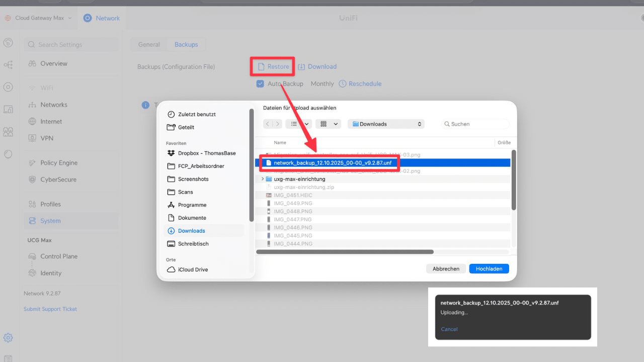Viewport: 644px width, 362px height.
Task: Click the Networks sidebar icon
Action: click(32, 105)
